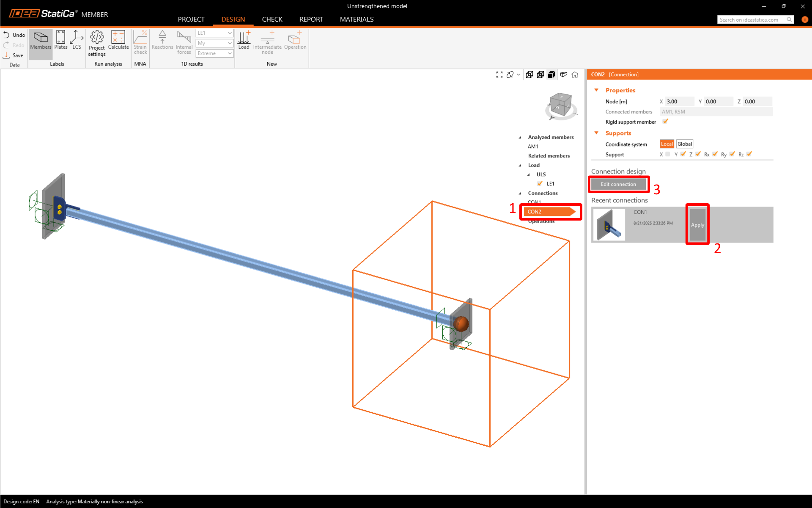The width and height of the screenshot is (812, 508).
Task: Open the LE1 load dropdown
Action: [x=214, y=33]
